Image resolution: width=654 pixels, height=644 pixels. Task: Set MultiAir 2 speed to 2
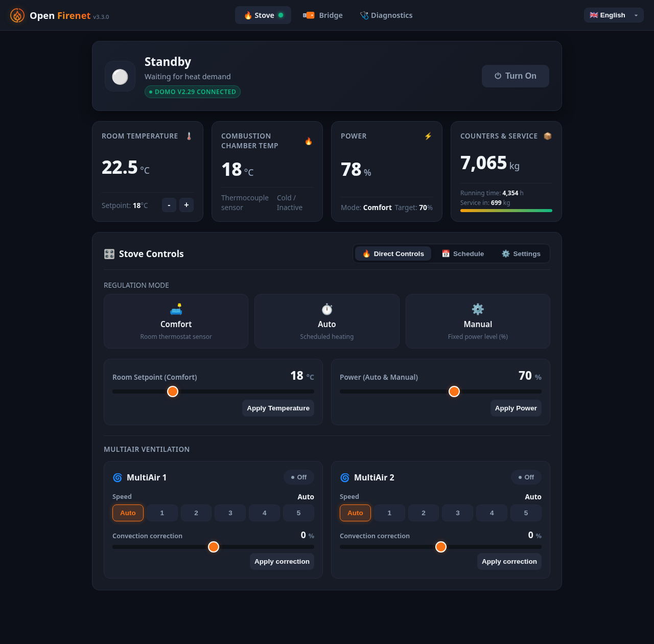click(x=424, y=513)
